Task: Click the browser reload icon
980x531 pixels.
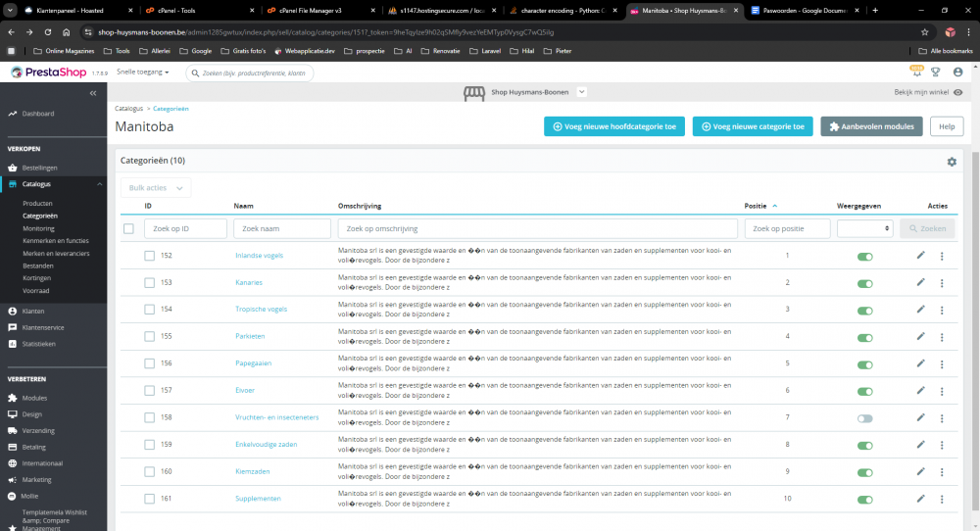Action: (47, 32)
